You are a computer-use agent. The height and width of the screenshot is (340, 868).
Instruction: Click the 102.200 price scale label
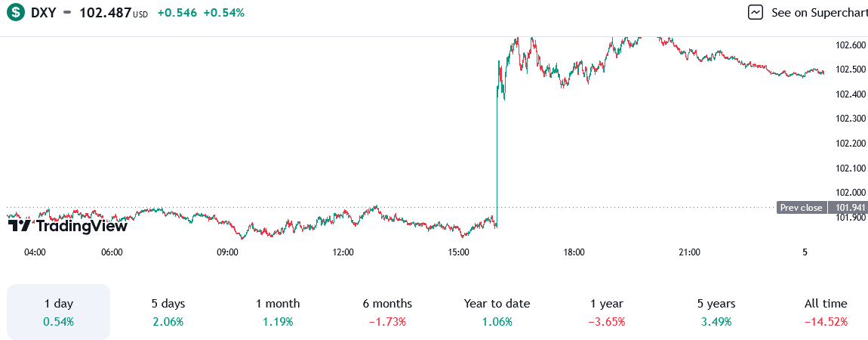[851, 144]
